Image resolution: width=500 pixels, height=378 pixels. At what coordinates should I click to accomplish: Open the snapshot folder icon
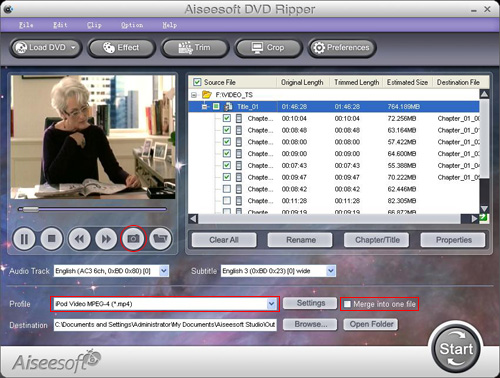click(x=160, y=239)
